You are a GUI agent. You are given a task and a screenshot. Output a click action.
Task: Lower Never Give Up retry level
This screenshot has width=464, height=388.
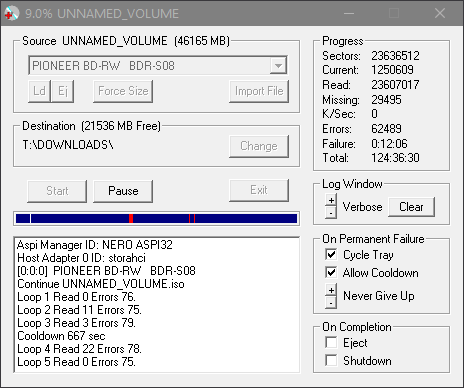pyautogui.click(x=331, y=302)
